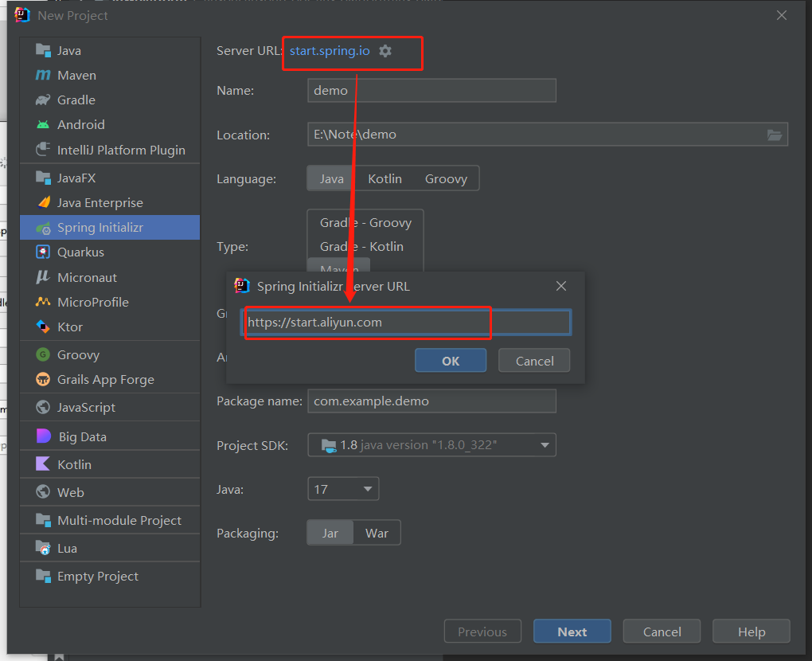Click the Help button
Screen dimensions: 812x661
(x=751, y=632)
